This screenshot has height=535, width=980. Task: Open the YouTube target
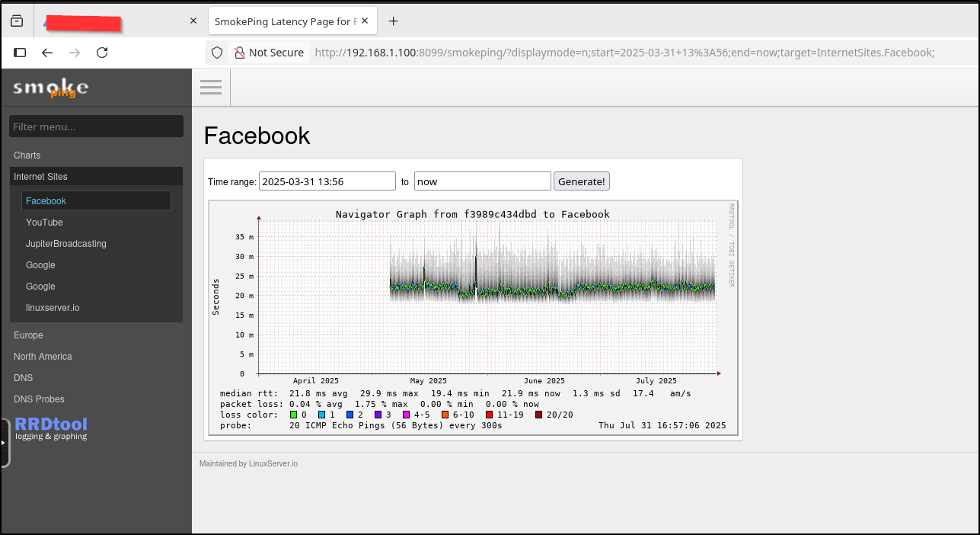tap(44, 223)
